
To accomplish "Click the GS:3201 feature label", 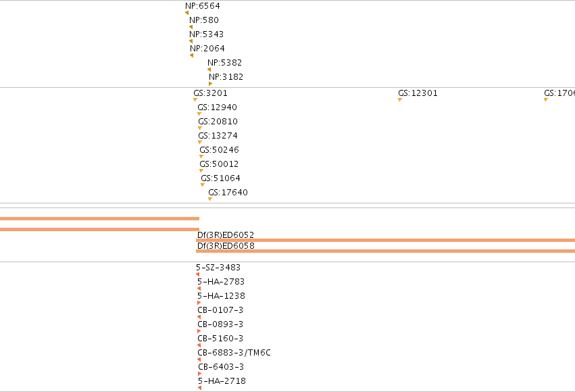I will coord(211,93).
